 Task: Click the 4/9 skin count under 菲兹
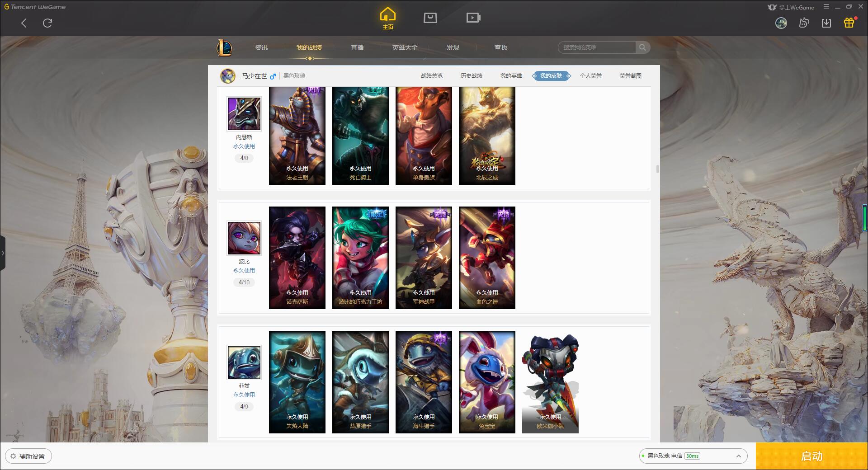[244, 407]
